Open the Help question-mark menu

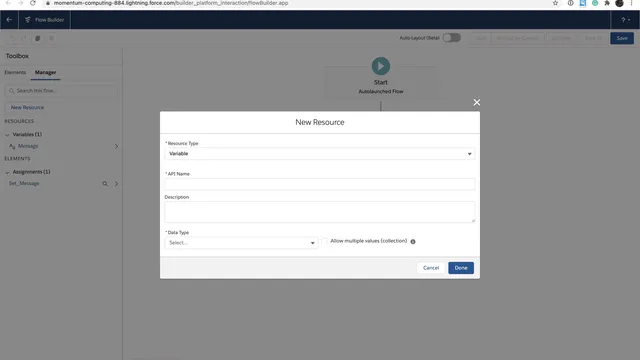click(x=625, y=20)
